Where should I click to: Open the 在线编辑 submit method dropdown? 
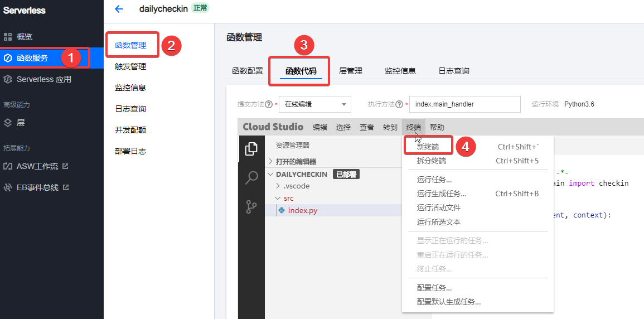tap(315, 104)
